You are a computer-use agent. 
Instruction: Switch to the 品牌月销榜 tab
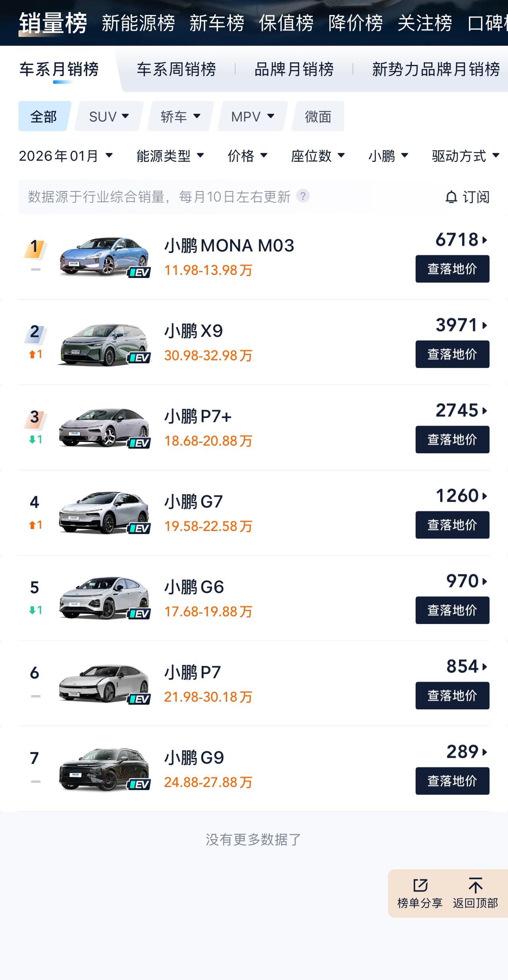click(x=294, y=69)
